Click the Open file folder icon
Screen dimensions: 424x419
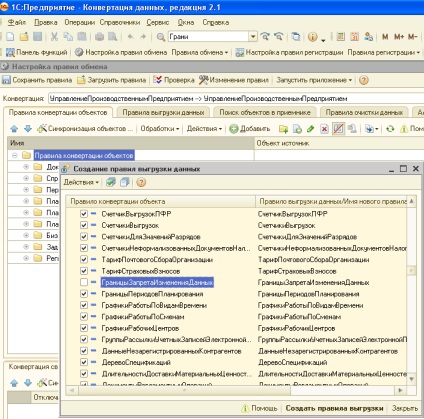(x=24, y=37)
